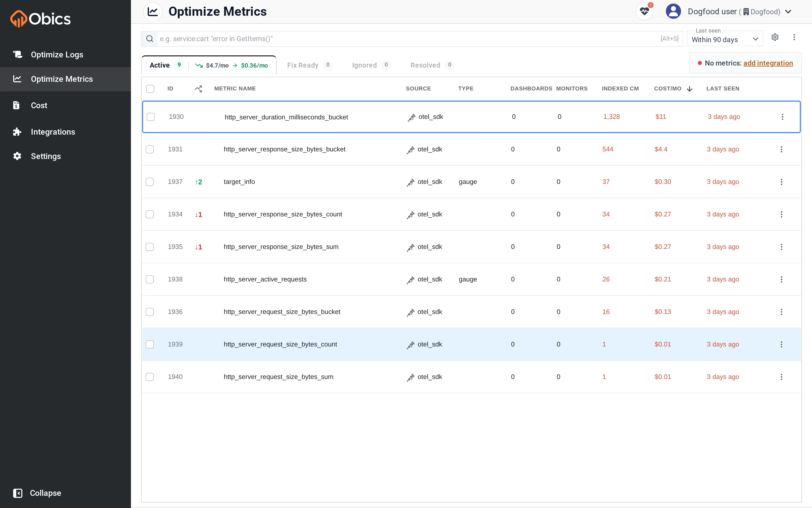Click otel_sdk source icon in row 1938
812x508 pixels.
(x=410, y=280)
